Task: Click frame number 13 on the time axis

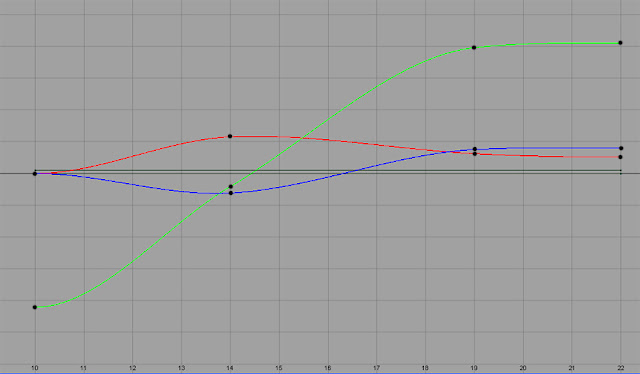Action: click(181, 368)
